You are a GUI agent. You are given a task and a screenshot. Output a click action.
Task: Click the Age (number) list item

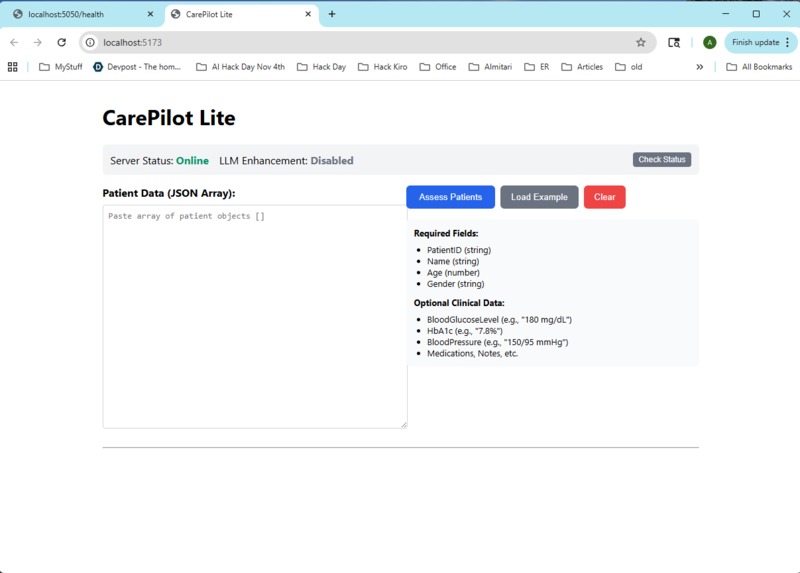tap(453, 272)
